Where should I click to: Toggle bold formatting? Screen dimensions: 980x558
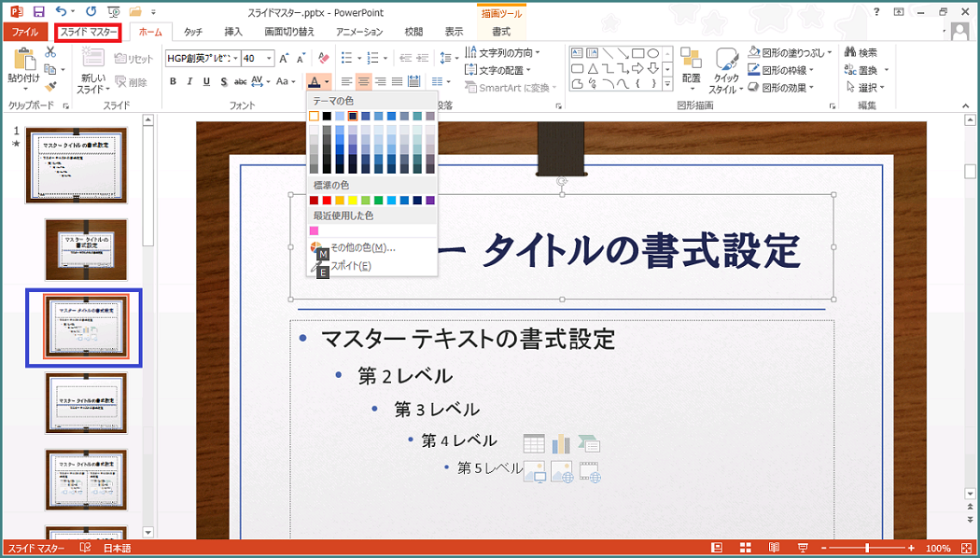(173, 81)
